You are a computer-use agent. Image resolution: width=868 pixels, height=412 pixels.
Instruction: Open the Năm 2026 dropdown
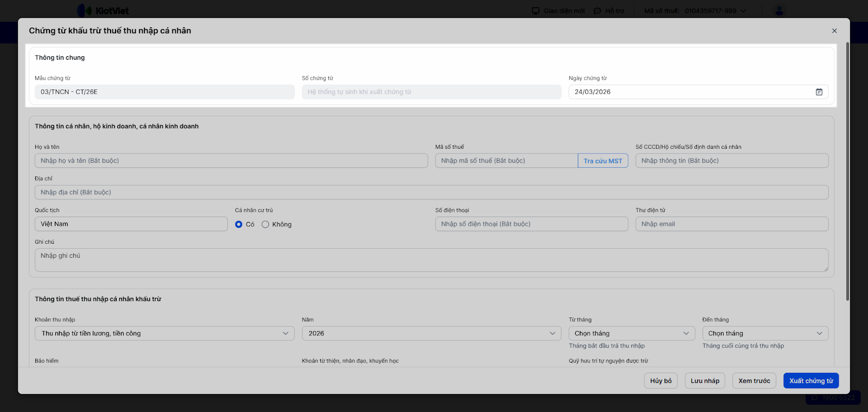coord(431,333)
